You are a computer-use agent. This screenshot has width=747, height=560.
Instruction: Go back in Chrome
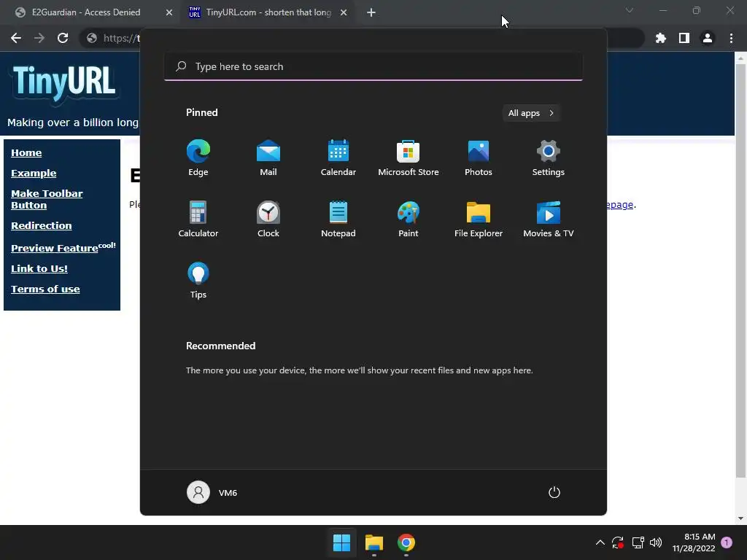click(16, 38)
